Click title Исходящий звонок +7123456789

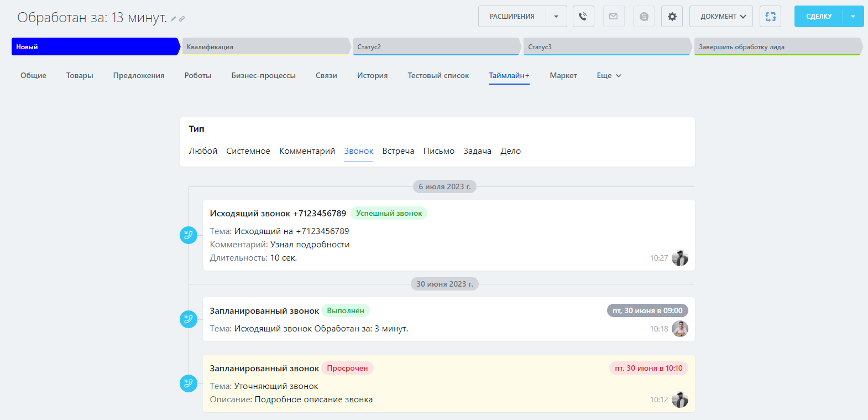(x=278, y=214)
